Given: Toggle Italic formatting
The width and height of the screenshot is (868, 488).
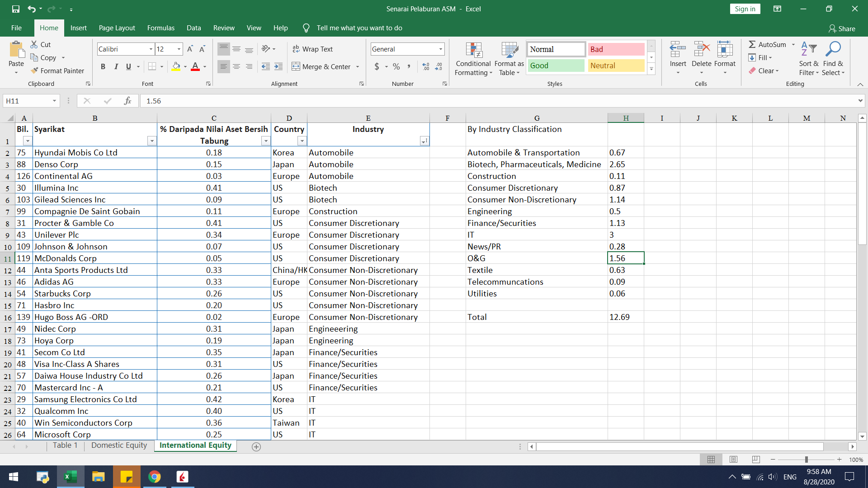Looking at the screenshot, I should tap(116, 66).
